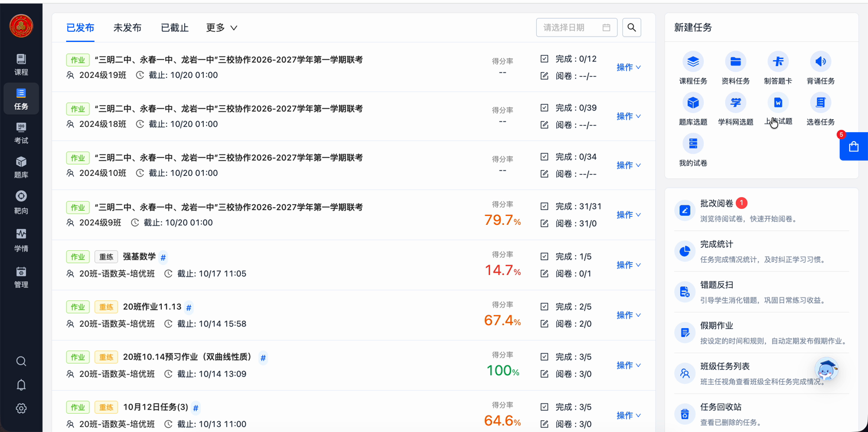The height and width of the screenshot is (432, 868).
Task: Click the mascot assistant avatar
Action: click(827, 370)
